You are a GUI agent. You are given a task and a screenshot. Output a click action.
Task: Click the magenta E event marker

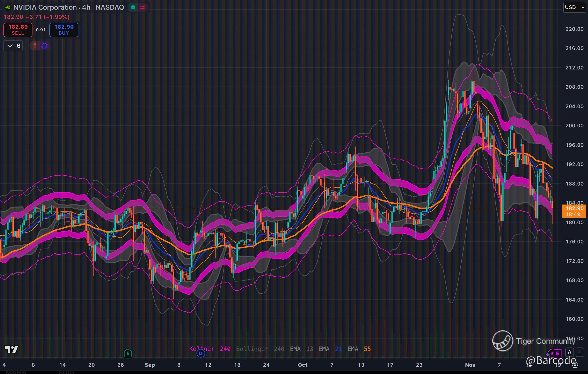pos(557,353)
